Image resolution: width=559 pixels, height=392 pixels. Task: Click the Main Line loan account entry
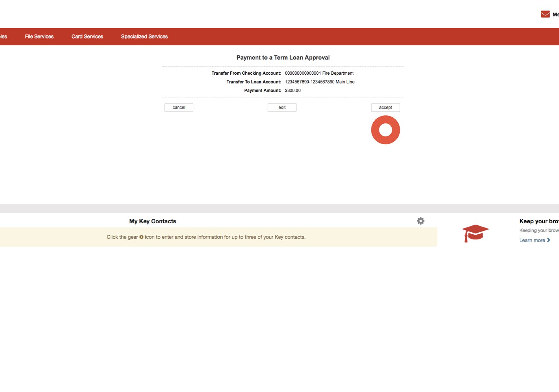point(319,82)
